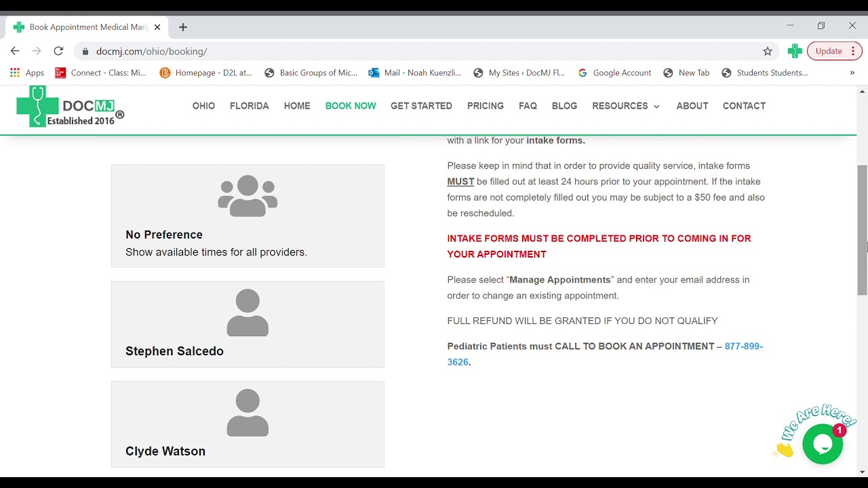Click the underlined MUST word
Screen dimensions: 868x488
(460, 182)
